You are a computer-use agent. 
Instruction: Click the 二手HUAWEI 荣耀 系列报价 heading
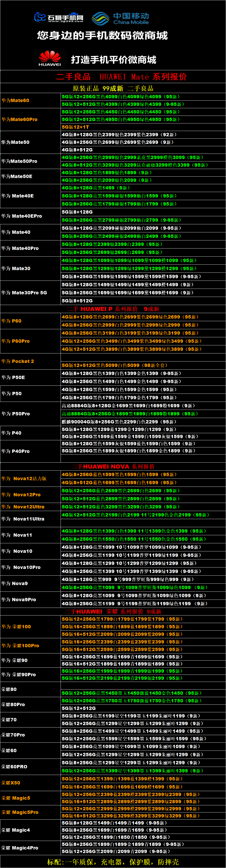click(x=113, y=612)
